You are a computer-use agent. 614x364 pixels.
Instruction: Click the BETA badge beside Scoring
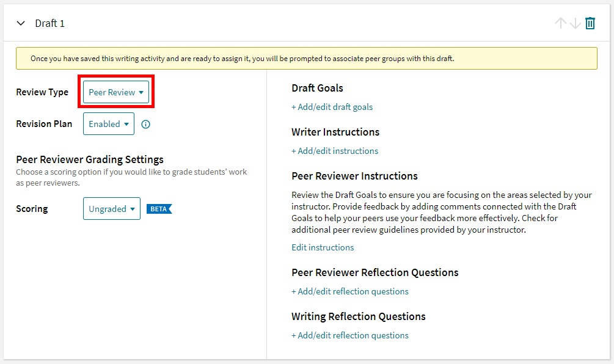tap(159, 208)
